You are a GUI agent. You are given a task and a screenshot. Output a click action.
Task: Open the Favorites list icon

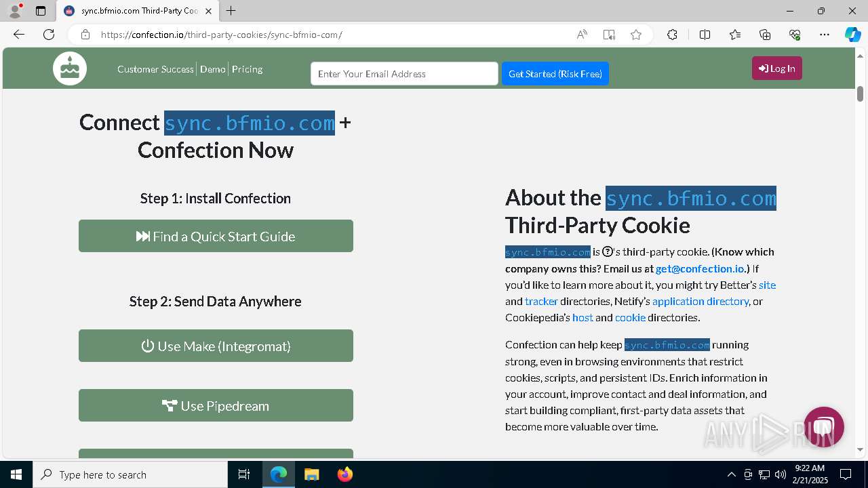click(x=735, y=35)
